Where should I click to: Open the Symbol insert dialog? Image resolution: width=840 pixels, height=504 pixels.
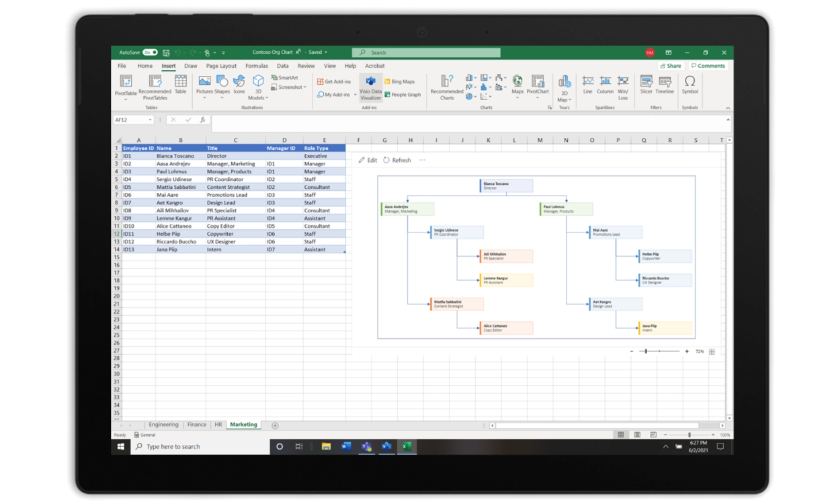click(689, 85)
